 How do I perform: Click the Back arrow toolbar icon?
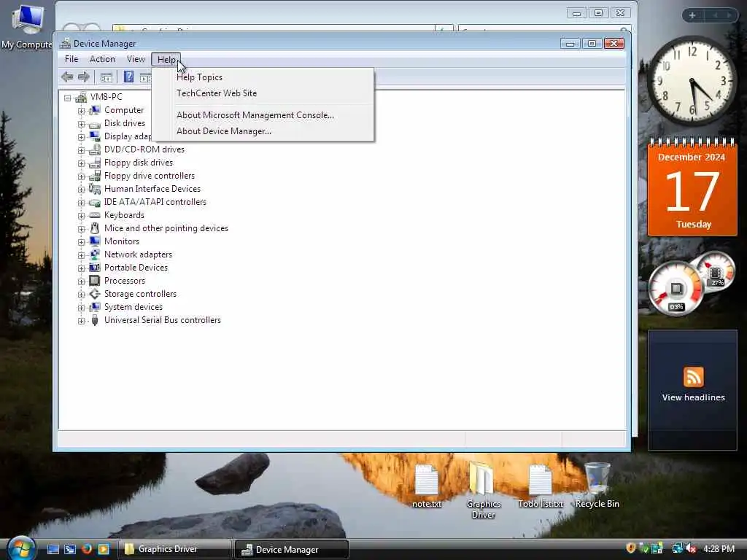pos(67,77)
